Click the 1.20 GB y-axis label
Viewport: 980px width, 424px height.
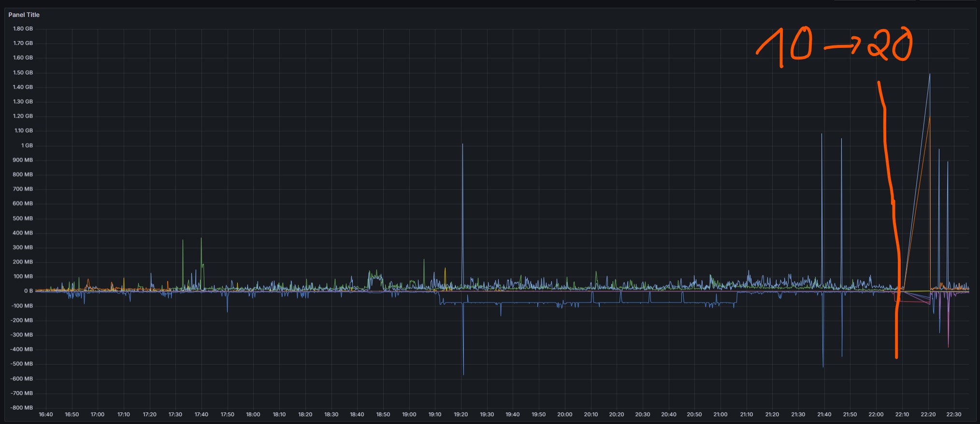pos(23,116)
